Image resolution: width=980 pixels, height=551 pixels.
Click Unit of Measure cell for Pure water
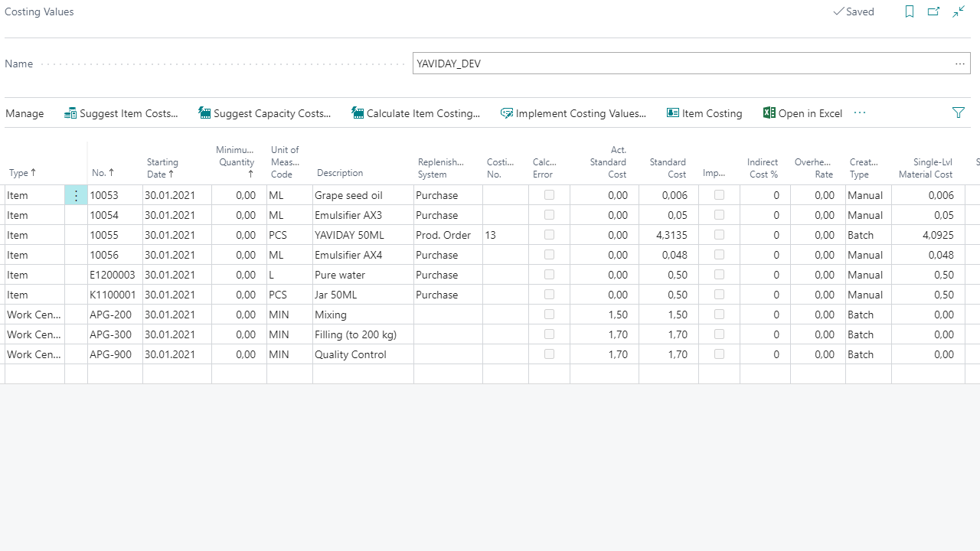(x=289, y=275)
